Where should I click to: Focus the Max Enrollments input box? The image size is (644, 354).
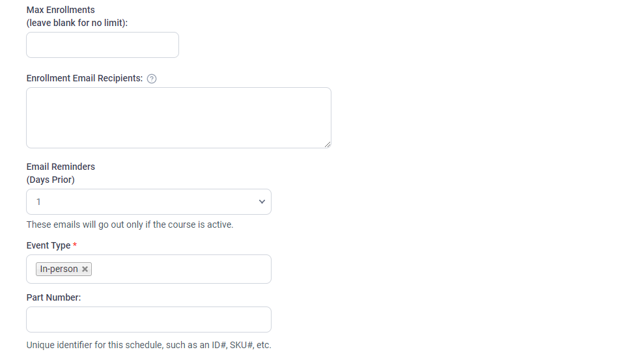(102, 45)
